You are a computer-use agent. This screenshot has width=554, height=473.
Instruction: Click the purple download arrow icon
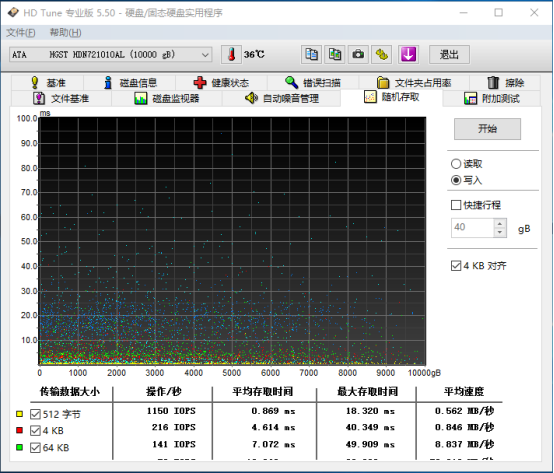[x=408, y=55]
